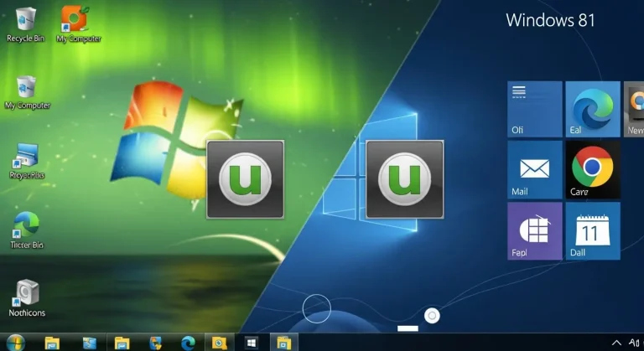644x351 pixels.
Task: Open My Computer with the orange icon
Action: click(78, 23)
